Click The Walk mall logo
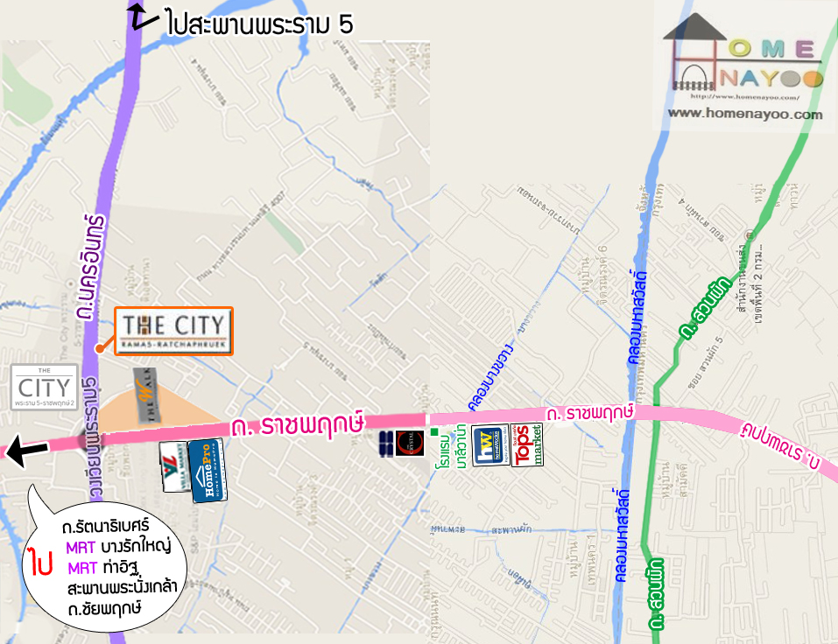 coord(145,395)
